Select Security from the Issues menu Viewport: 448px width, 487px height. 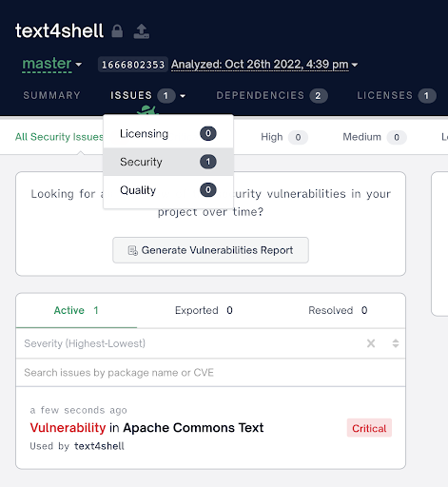168,162
